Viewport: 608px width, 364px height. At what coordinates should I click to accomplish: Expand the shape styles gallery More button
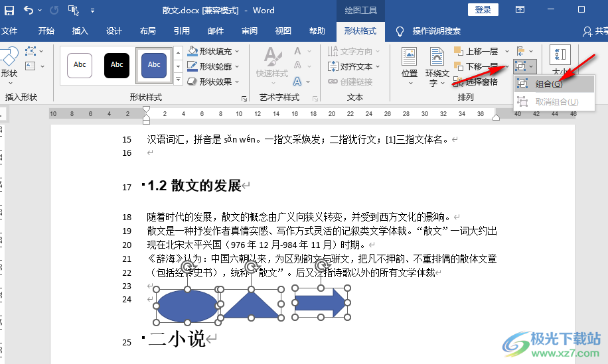point(178,80)
